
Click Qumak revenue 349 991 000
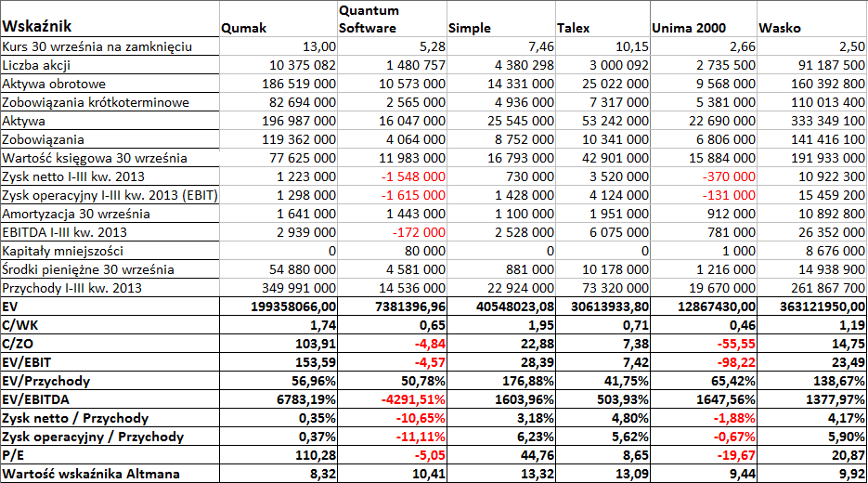pos(299,289)
